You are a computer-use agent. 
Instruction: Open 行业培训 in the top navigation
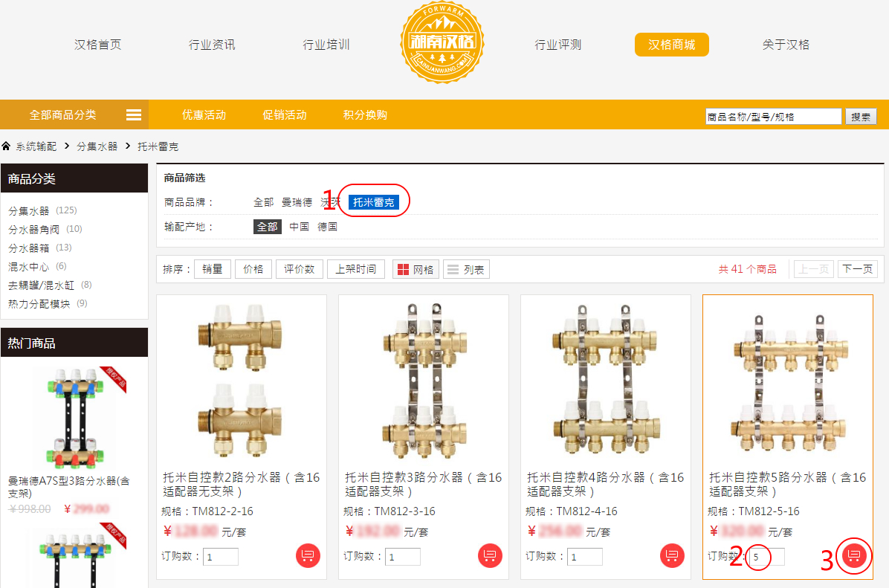coord(326,45)
